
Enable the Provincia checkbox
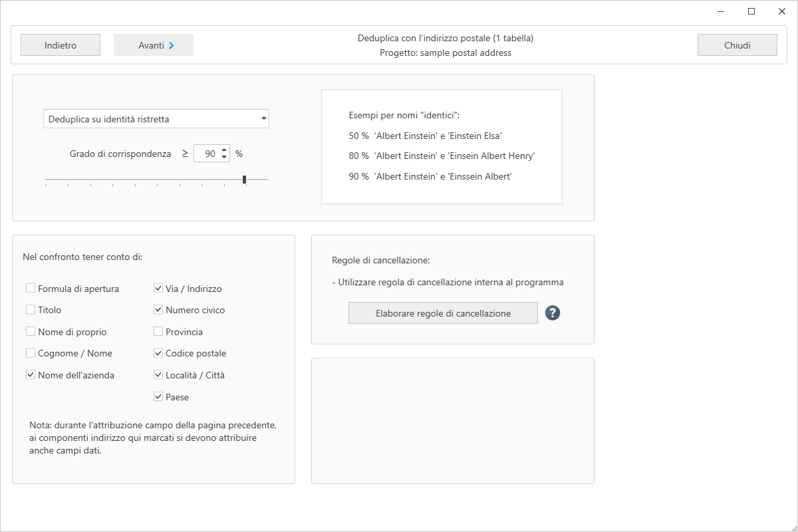(x=158, y=332)
